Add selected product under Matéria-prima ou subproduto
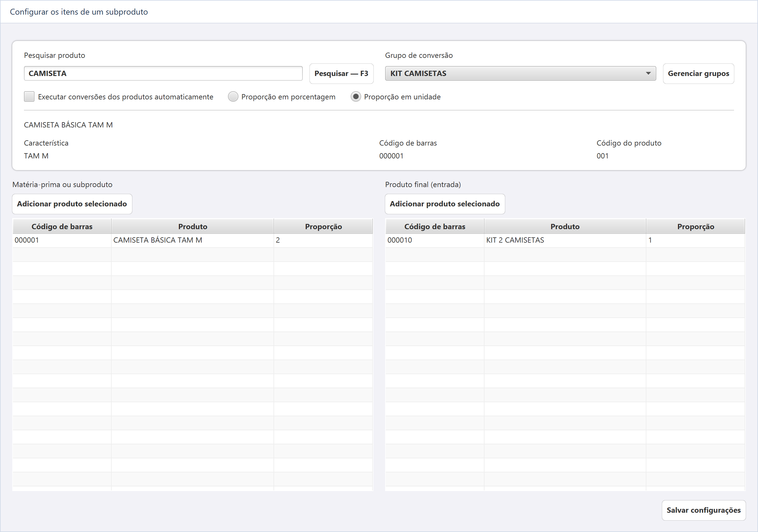The height and width of the screenshot is (532, 758). tap(72, 204)
